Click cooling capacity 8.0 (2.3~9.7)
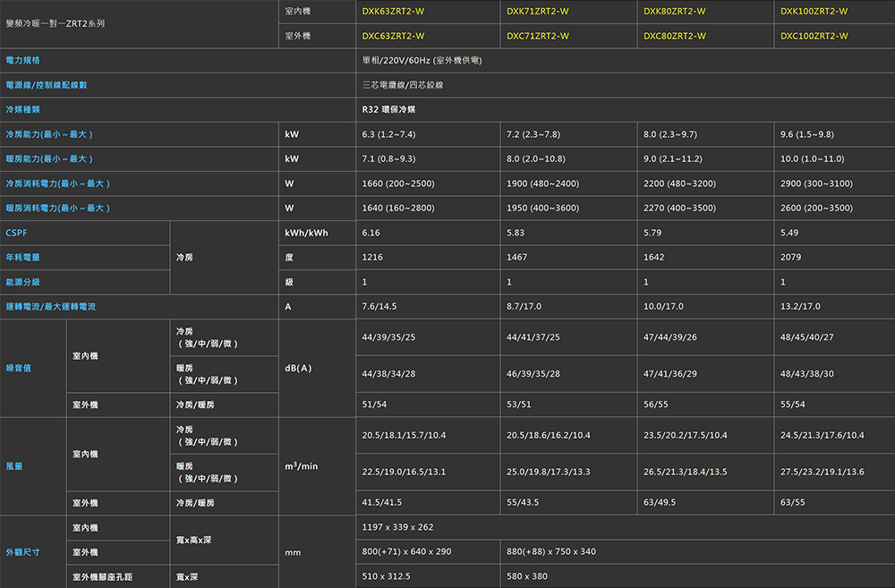Viewport: 895px width, 588px height. tap(670, 135)
